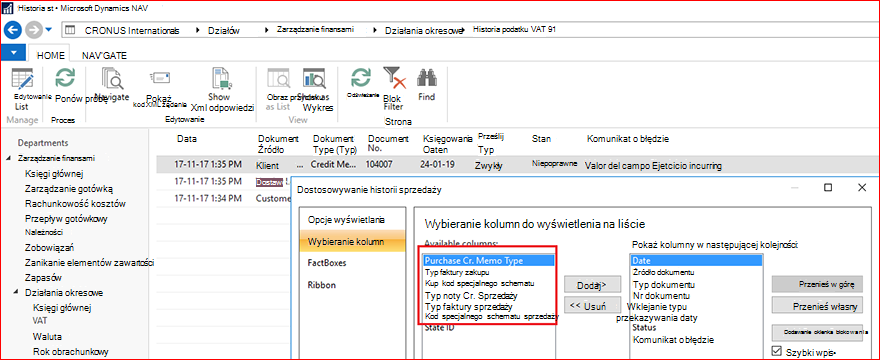The image size is (880, 360).
Task: Select Waluta in navigation tree
Action: coord(47,337)
